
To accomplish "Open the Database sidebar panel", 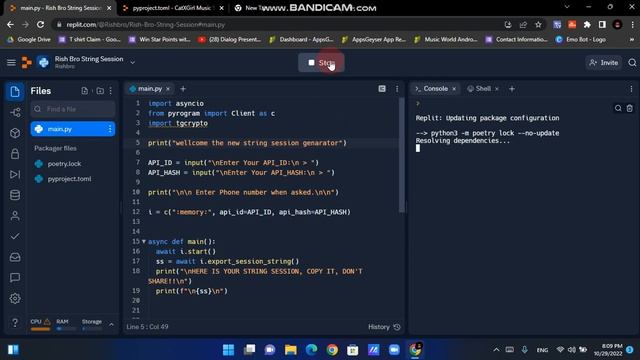I will coord(15,195).
